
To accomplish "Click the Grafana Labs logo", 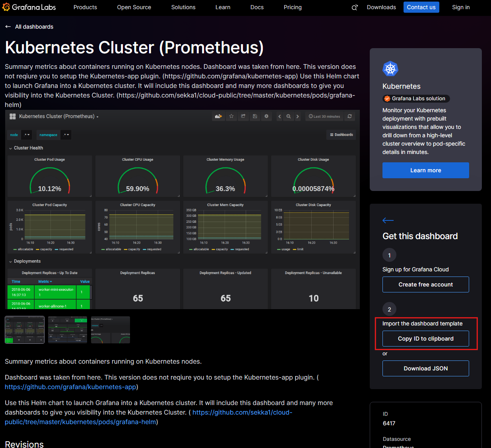I will [29, 7].
